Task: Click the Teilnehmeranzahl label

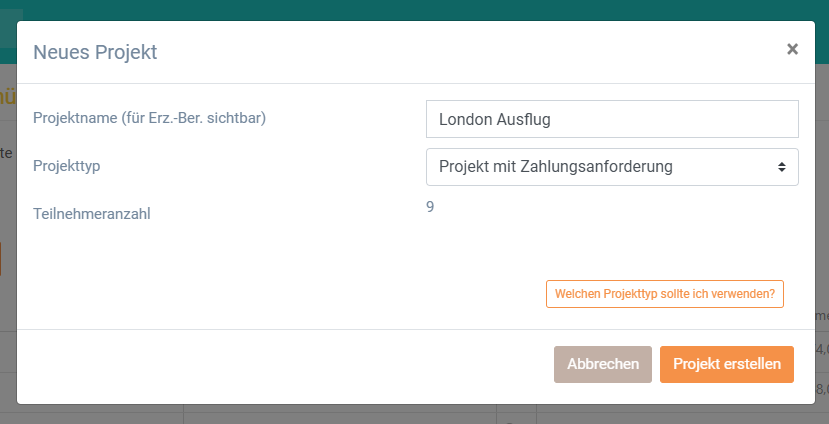Action: click(x=92, y=214)
